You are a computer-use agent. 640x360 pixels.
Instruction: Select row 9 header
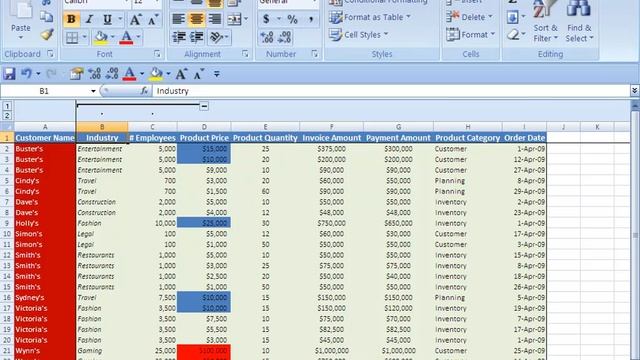coord(7,223)
